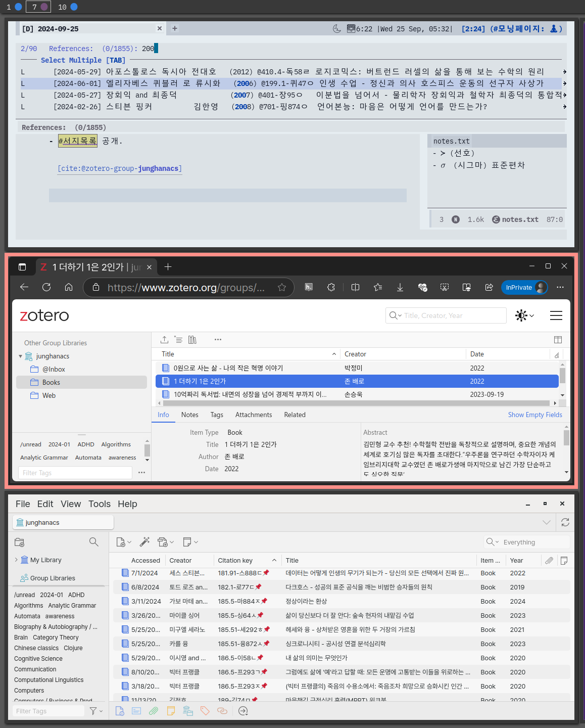Open tag filter options dropdown in Zotero desktop
The height and width of the screenshot is (728, 585).
(96, 711)
